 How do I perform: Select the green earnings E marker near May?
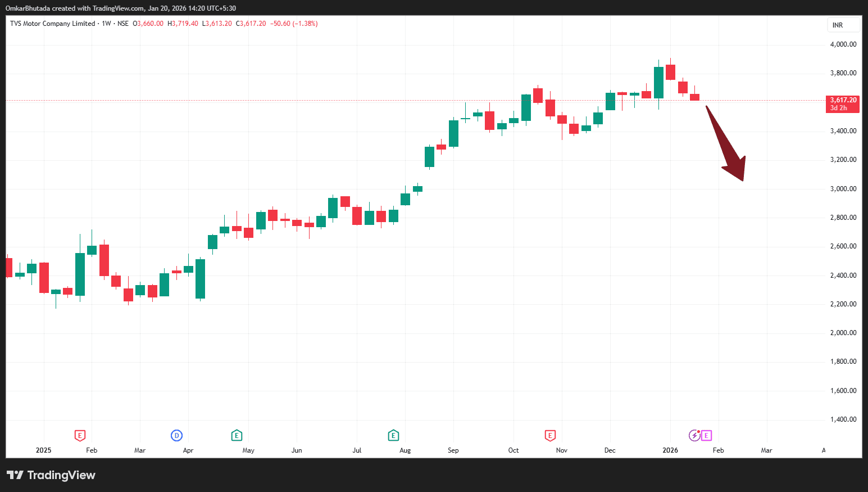click(x=237, y=435)
